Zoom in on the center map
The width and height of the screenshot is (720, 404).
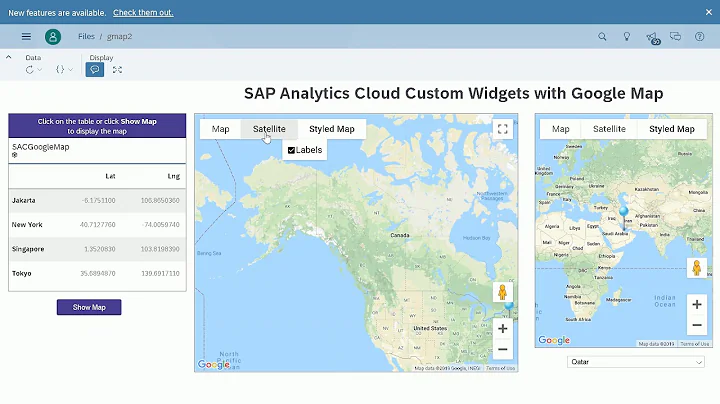tap(502, 329)
